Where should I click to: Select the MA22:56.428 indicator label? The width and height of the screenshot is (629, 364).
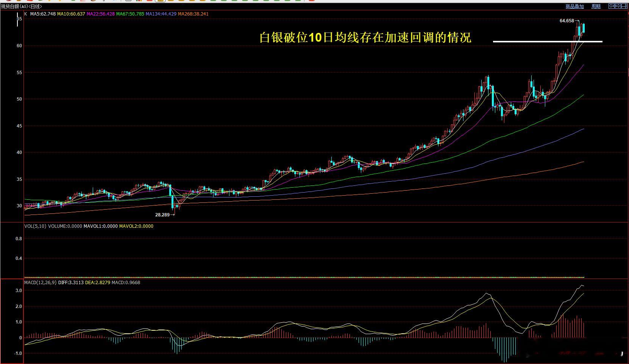point(101,14)
